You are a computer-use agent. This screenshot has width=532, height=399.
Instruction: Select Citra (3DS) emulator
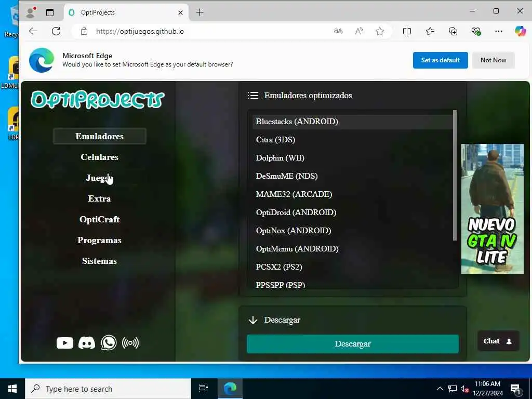click(352, 140)
